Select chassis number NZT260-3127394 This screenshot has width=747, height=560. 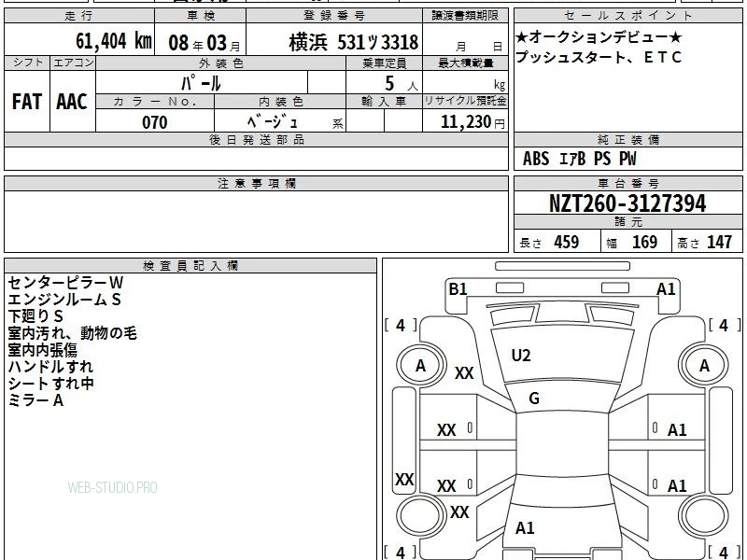627,203
